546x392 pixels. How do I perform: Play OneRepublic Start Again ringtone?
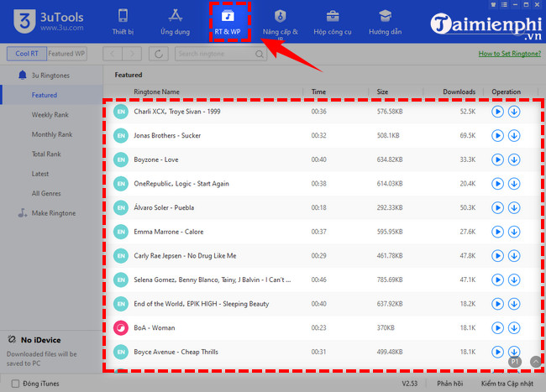pos(497,184)
